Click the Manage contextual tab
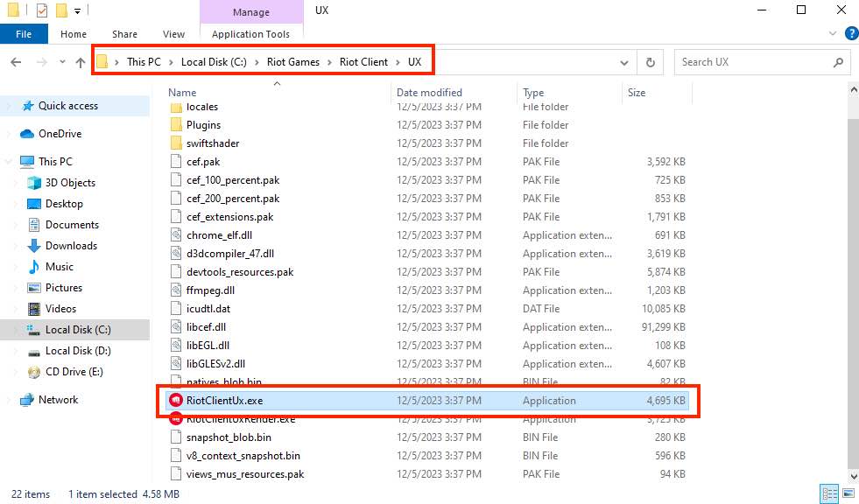Viewport: 859px width, 504px height. coord(251,11)
